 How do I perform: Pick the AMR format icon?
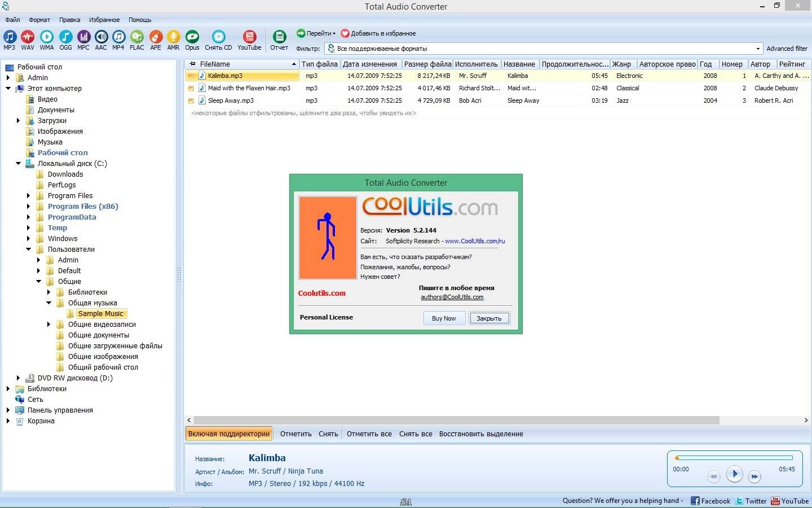(173, 40)
